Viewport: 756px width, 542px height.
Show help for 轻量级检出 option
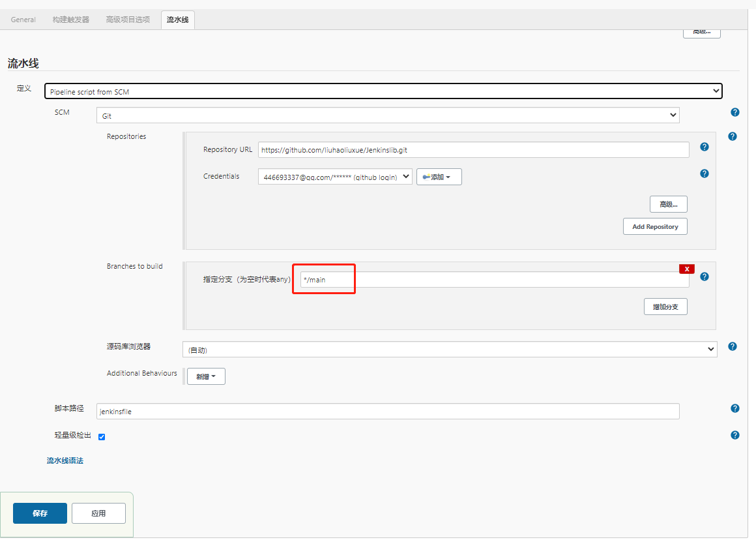[x=734, y=435]
